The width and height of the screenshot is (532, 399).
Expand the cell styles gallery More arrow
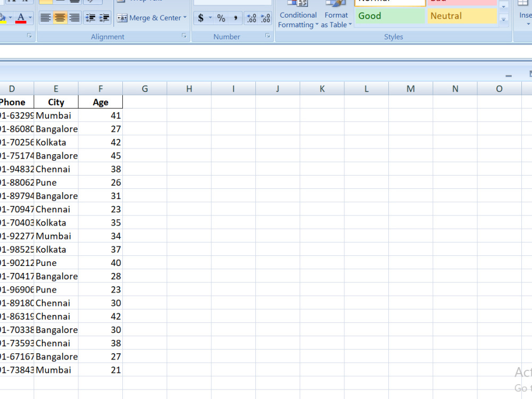coord(503,20)
